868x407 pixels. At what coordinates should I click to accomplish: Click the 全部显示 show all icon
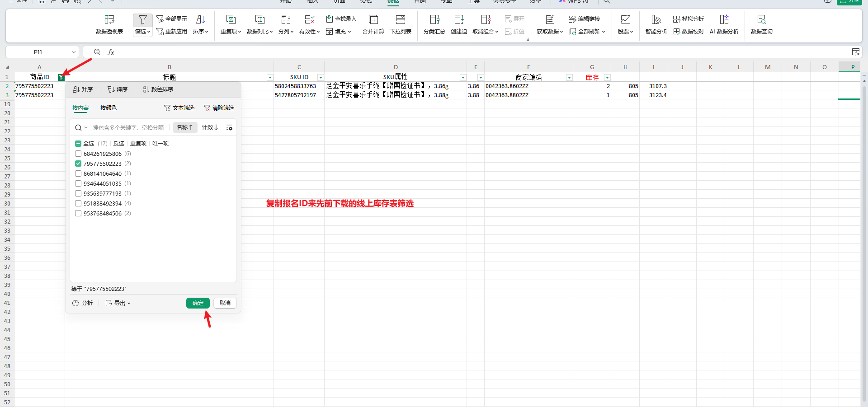click(x=160, y=19)
